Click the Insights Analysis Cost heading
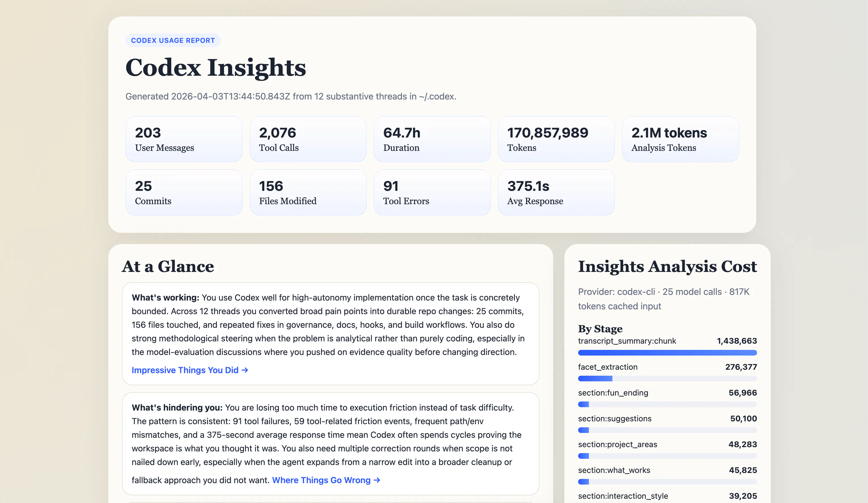This screenshot has width=868, height=503. [667, 267]
